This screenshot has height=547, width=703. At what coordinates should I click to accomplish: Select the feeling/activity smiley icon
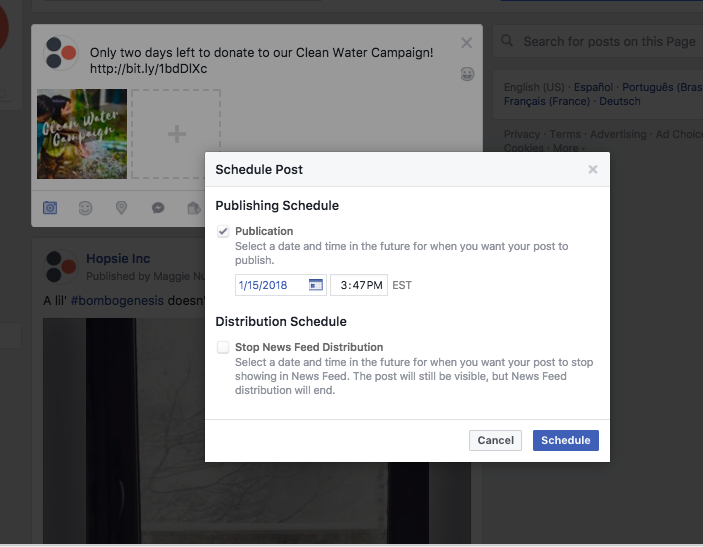(x=85, y=208)
